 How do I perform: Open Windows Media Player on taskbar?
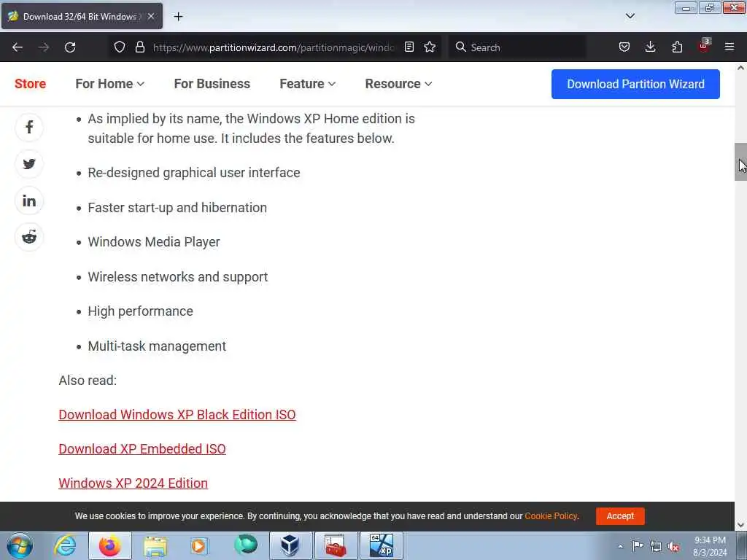pos(199,545)
